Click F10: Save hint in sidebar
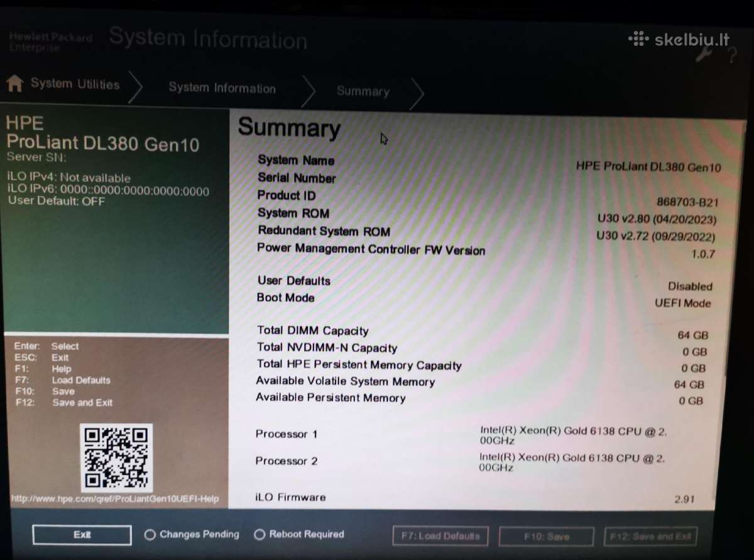Image resolution: width=754 pixels, height=560 pixels. (x=45, y=392)
